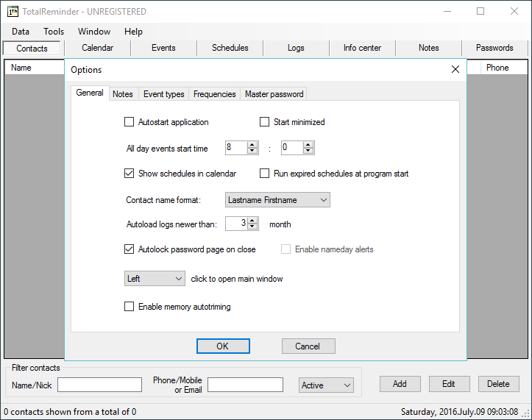This screenshot has width=532, height=420.
Task: Tick Enable memory autotriming checkbox
Action: [x=129, y=306]
